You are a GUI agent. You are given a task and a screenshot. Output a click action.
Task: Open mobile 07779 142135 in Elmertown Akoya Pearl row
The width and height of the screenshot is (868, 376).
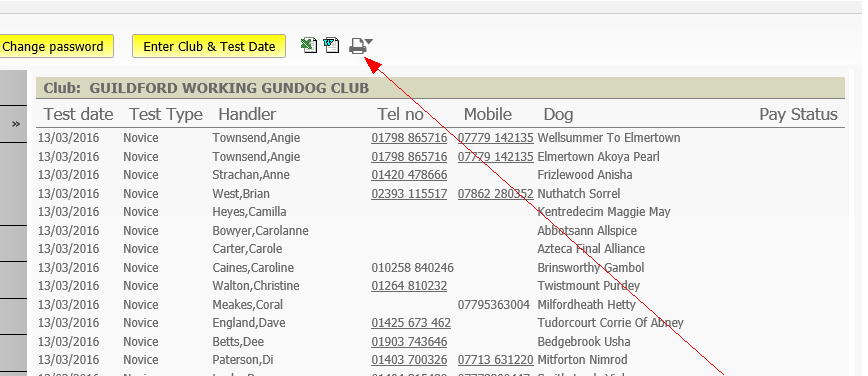[x=495, y=157]
